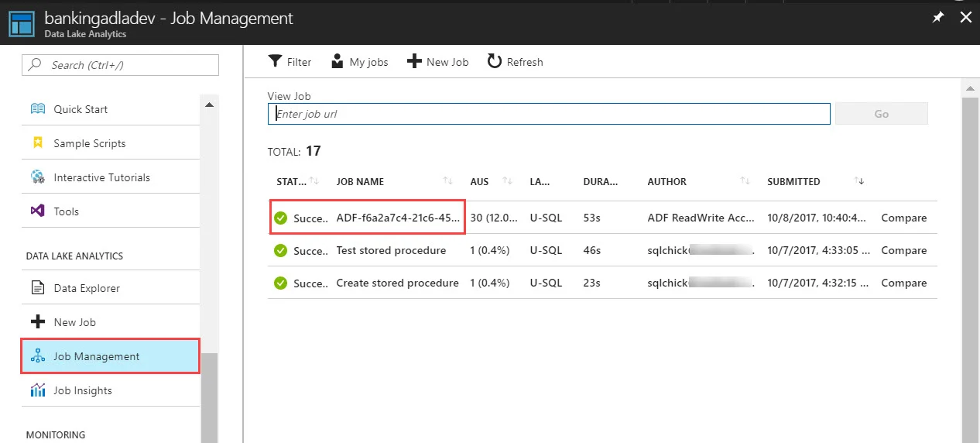
Task: Open Job Insights menu item
Action: (111, 390)
